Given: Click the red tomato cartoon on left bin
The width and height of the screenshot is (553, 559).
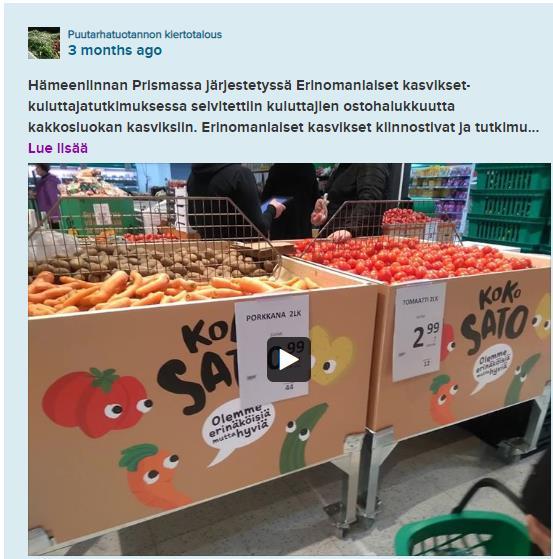Looking at the screenshot, I should (x=98, y=402).
